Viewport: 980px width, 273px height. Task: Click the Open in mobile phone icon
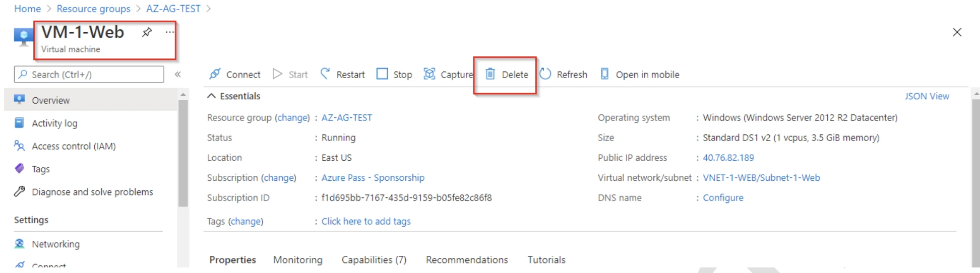click(604, 74)
